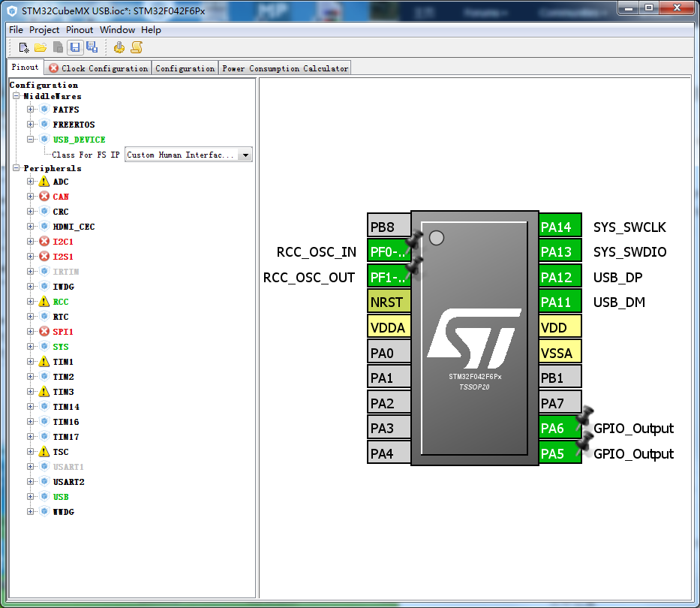Open the File menu

click(16, 30)
